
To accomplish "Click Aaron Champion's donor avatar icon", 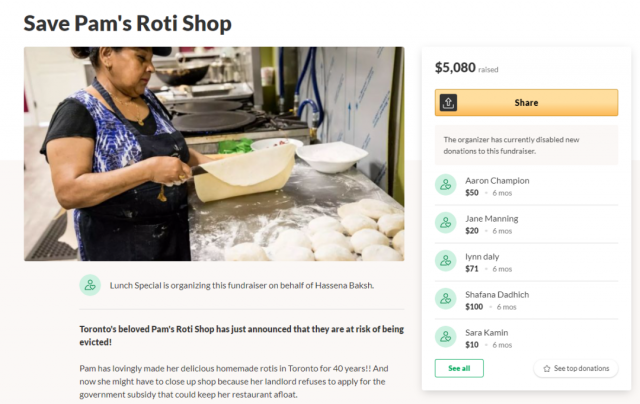I will coord(445,185).
